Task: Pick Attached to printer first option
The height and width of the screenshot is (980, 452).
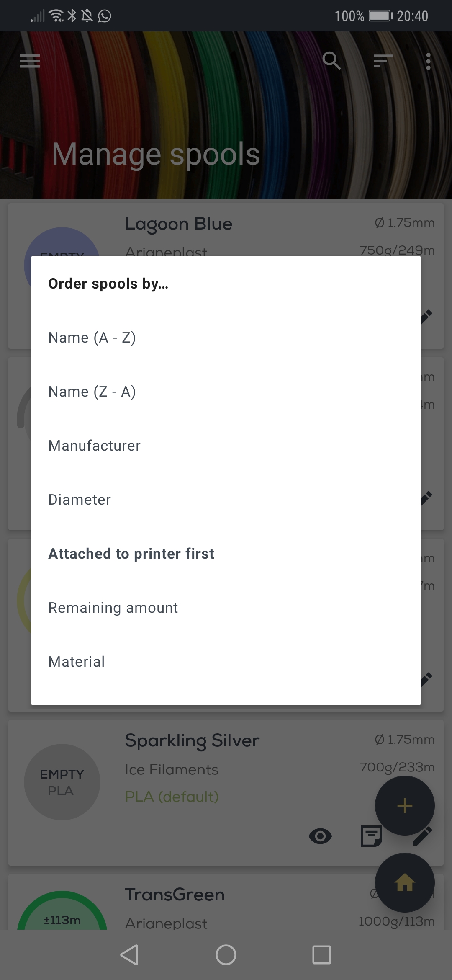Action: pos(131,554)
